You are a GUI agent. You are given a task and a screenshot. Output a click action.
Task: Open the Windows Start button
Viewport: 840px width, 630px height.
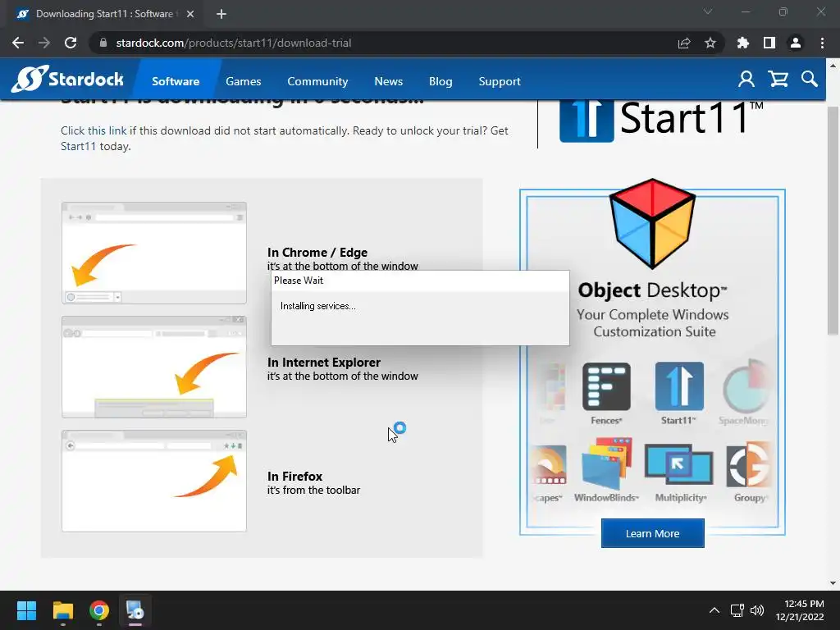coord(26,610)
